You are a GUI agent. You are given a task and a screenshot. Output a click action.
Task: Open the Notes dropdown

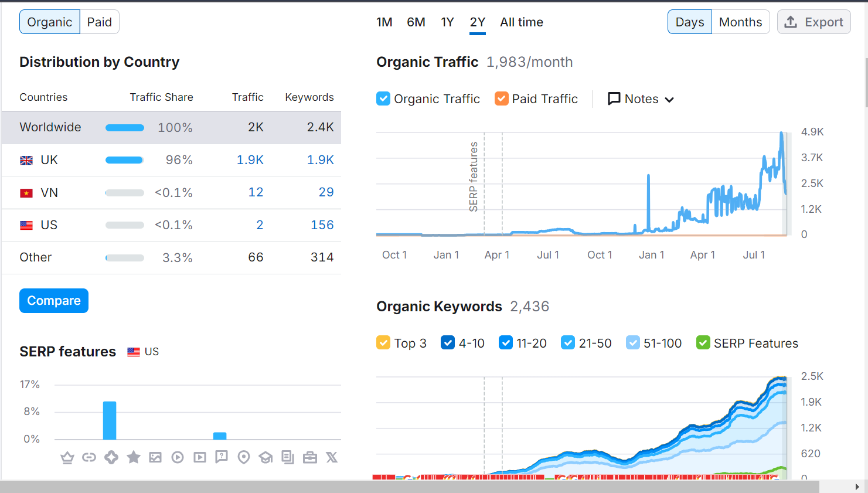(x=641, y=99)
